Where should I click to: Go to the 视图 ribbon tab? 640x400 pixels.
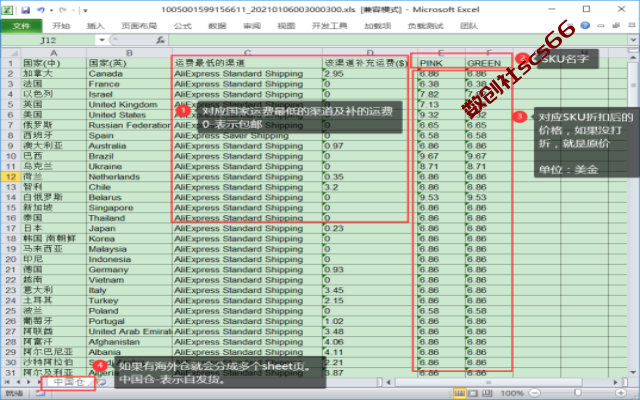coord(286,26)
